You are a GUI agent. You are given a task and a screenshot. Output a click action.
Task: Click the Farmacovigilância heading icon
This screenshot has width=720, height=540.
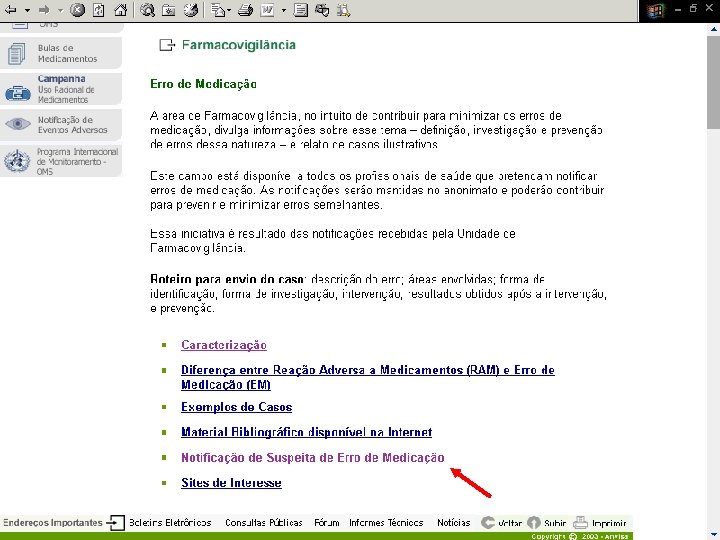[167, 45]
